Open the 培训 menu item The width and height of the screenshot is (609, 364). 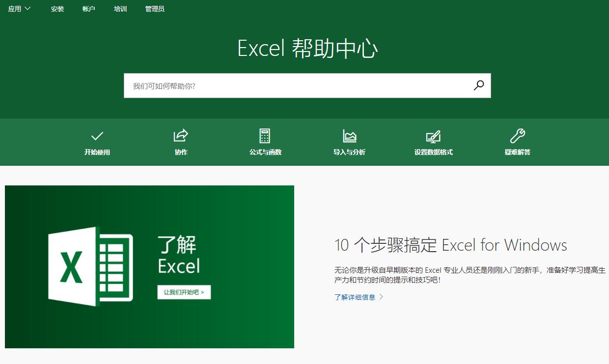point(121,8)
